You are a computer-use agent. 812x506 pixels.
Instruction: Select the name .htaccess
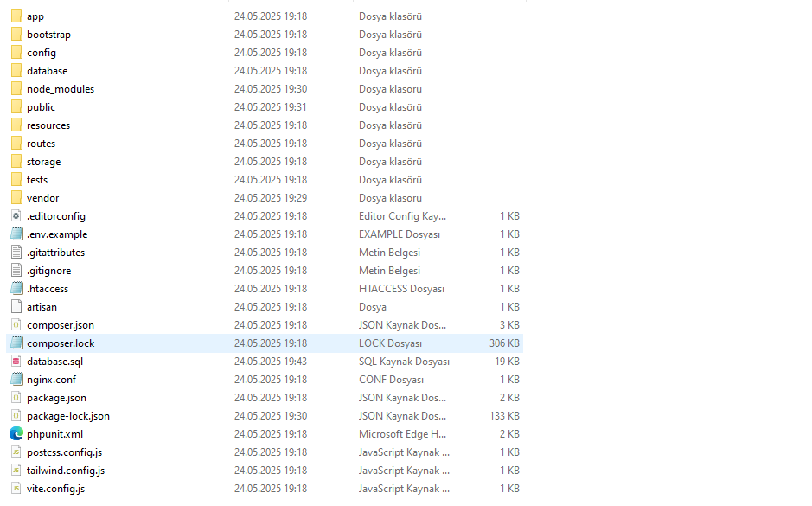pyautogui.click(x=48, y=289)
